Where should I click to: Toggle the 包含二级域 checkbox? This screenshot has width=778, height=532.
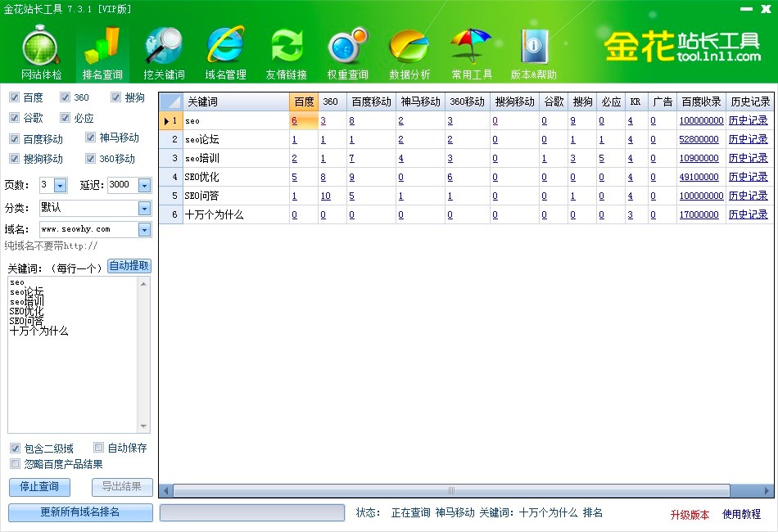[15, 449]
